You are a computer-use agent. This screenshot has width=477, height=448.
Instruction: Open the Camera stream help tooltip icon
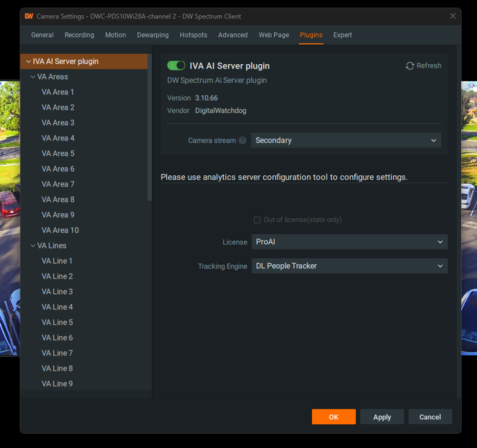click(x=242, y=140)
